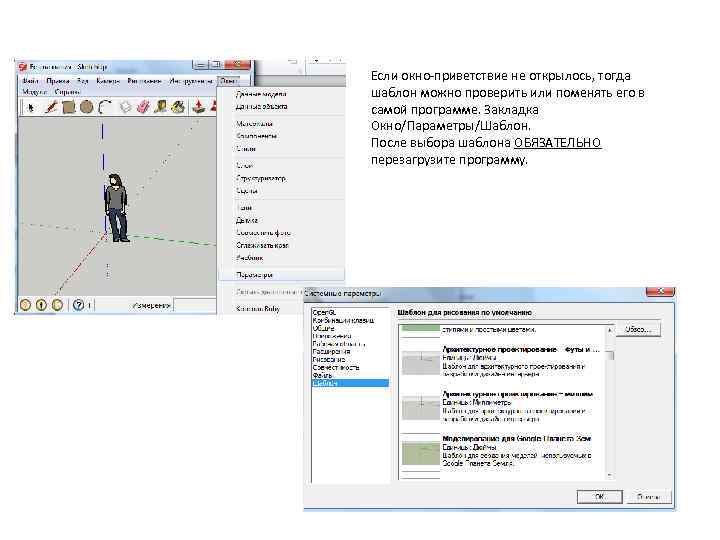Choose Данные модели from the Окно menu
The image size is (720, 540).
261,94
